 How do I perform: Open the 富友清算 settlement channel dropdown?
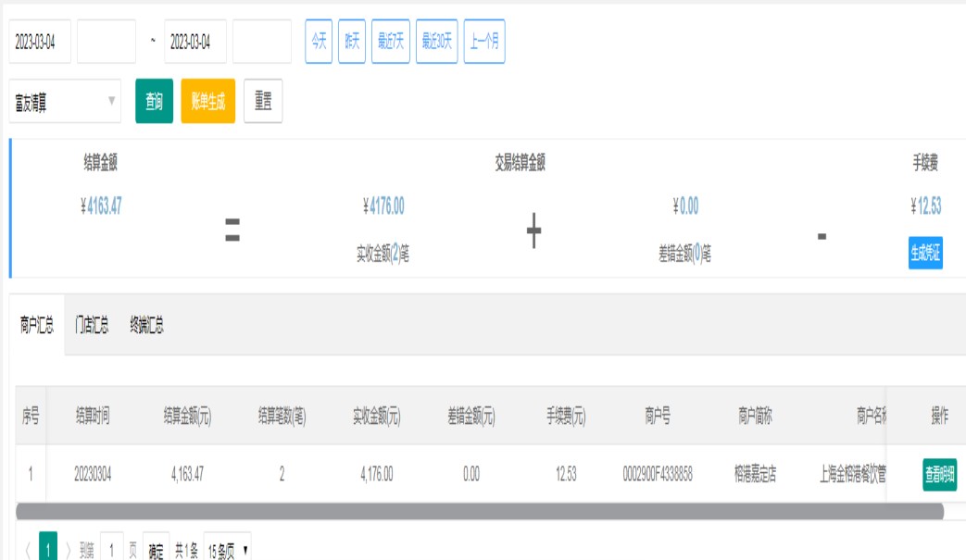click(x=65, y=102)
